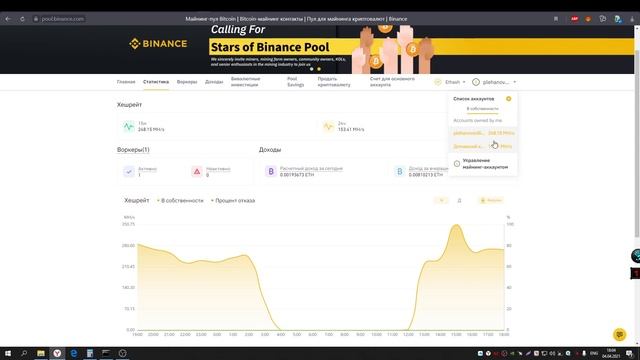This screenshot has height=360, width=640.
Task: Click the 24-hour hashrate icon
Action: (329, 127)
